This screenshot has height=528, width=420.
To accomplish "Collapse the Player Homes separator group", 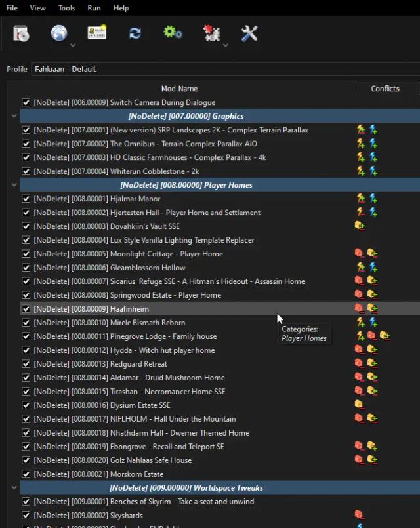I will tap(14, 185).
